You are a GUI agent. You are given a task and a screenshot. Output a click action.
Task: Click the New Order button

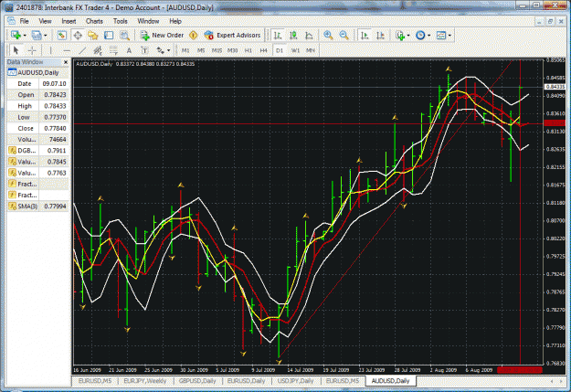coord(162,36)
